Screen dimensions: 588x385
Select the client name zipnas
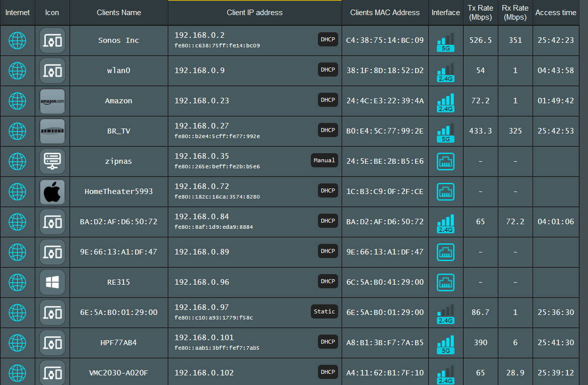(x=118, y=162)
